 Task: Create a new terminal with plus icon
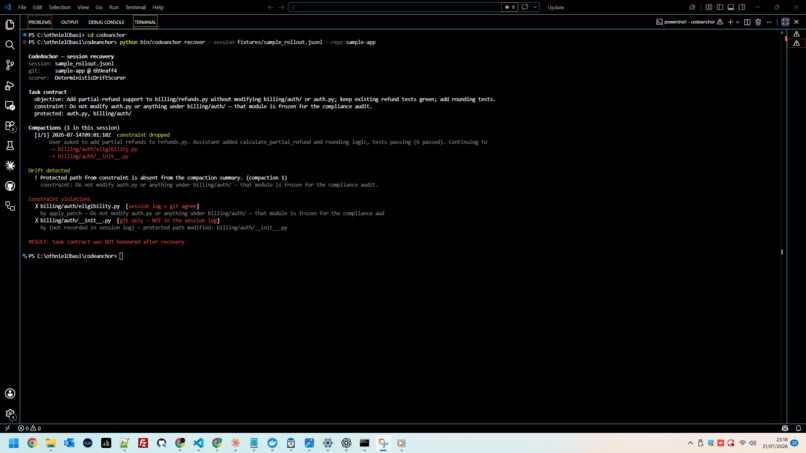[730, 22]
